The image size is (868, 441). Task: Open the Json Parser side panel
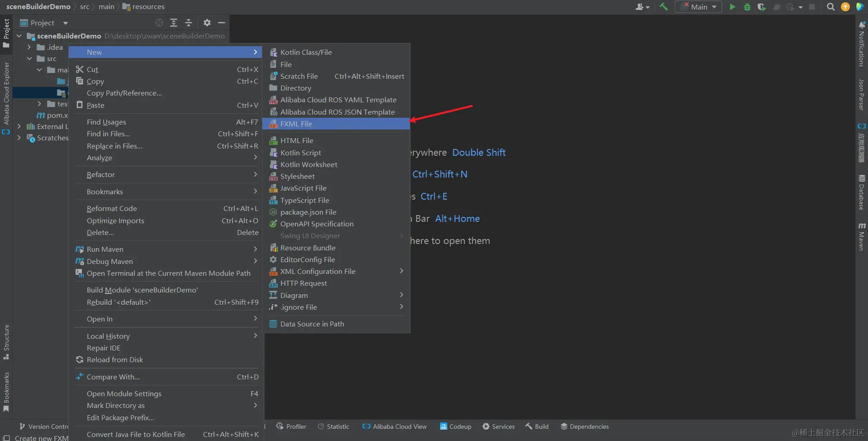coord(861,95)
